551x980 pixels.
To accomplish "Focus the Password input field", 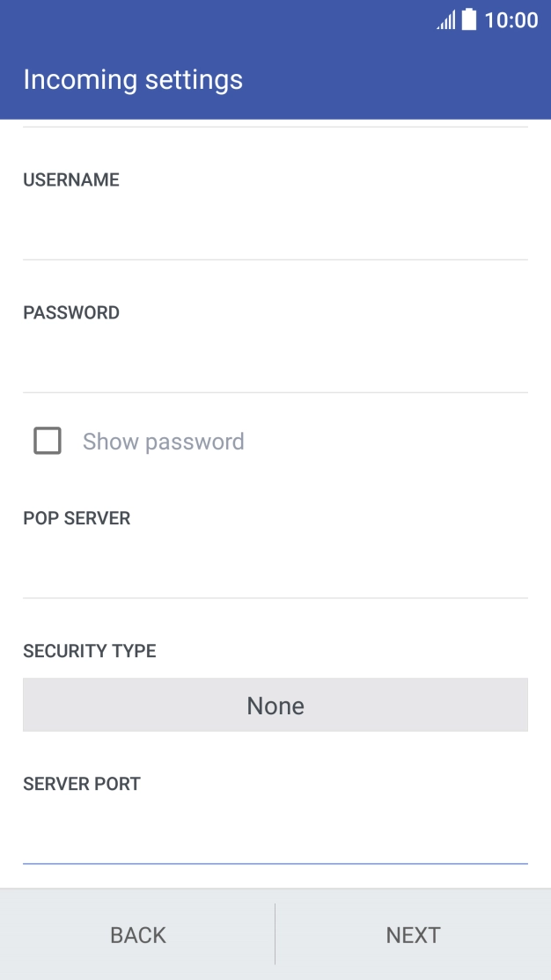I will [275, 359].
